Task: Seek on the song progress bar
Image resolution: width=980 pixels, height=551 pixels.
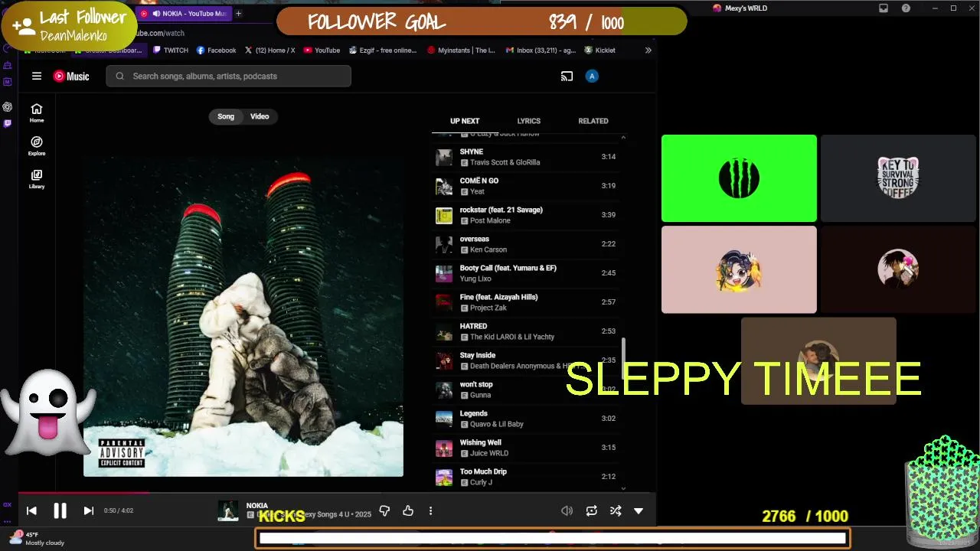Action: tap(337, 493)
